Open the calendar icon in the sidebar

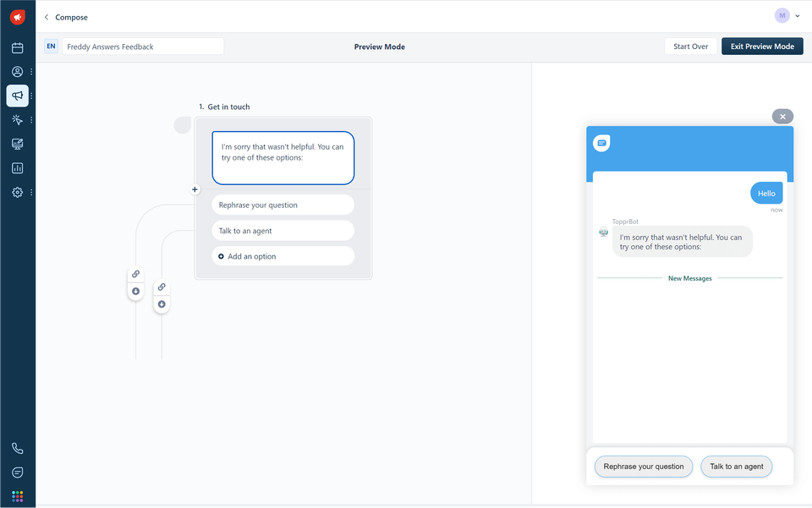click(x=17, y=48)
